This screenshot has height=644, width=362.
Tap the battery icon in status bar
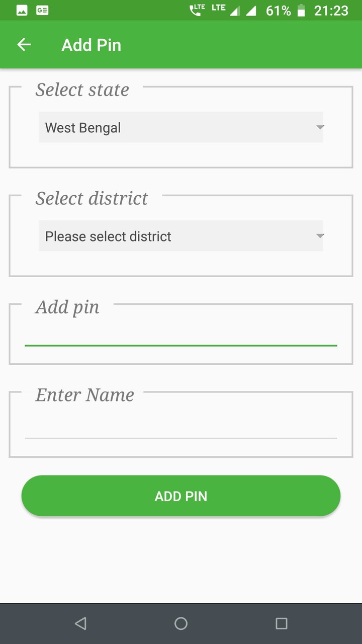(x=301, y=11)
